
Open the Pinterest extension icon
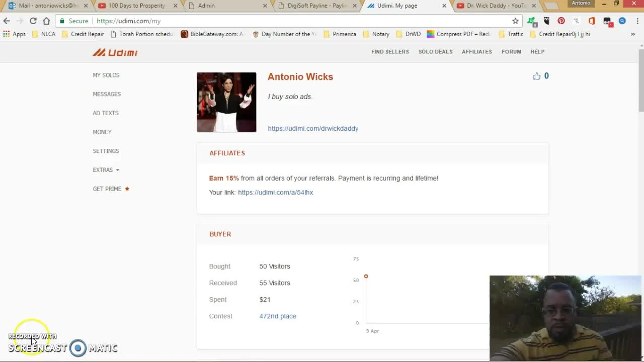pyautogui.click(x=561, y=21)
